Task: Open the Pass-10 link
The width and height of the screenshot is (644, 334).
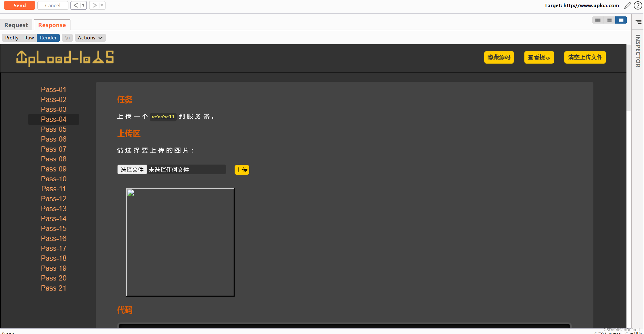Action: (53, 179)
